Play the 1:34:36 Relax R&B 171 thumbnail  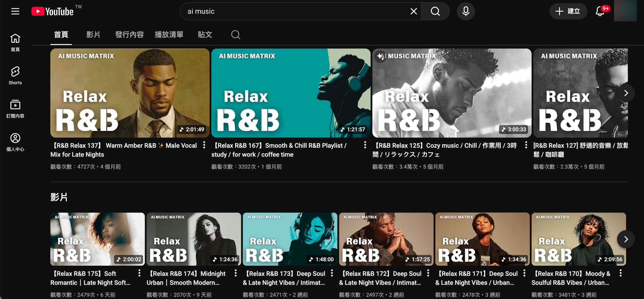click(482, 239)
